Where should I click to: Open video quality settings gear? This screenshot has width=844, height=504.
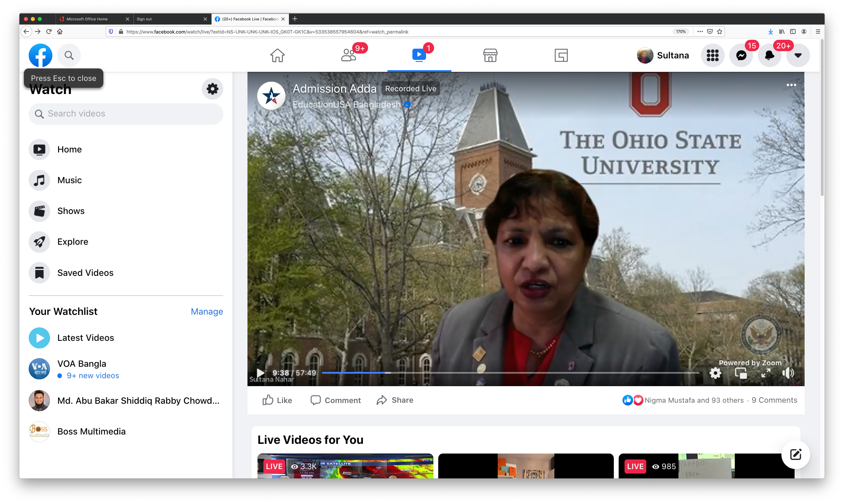pos(715,373)
